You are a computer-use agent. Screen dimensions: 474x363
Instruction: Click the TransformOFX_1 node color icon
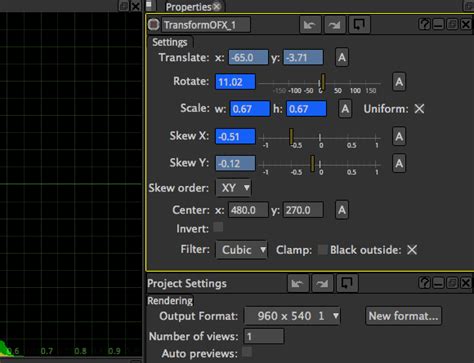153,25
